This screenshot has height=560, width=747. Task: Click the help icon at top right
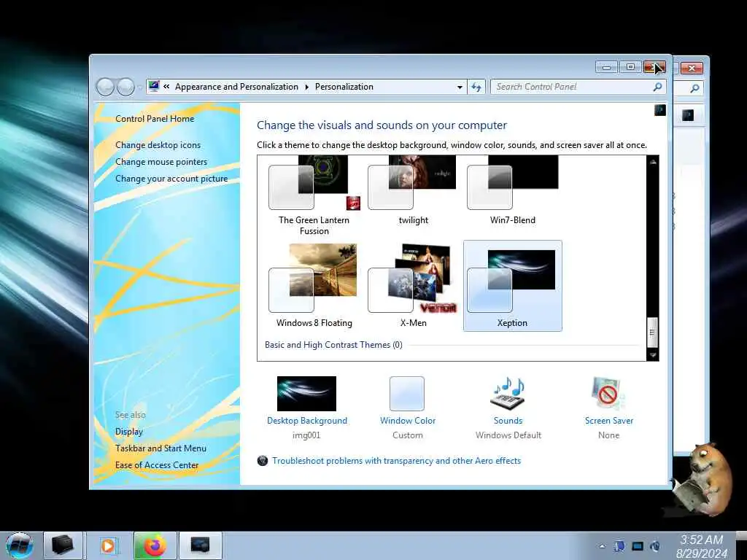pos(659,111)
